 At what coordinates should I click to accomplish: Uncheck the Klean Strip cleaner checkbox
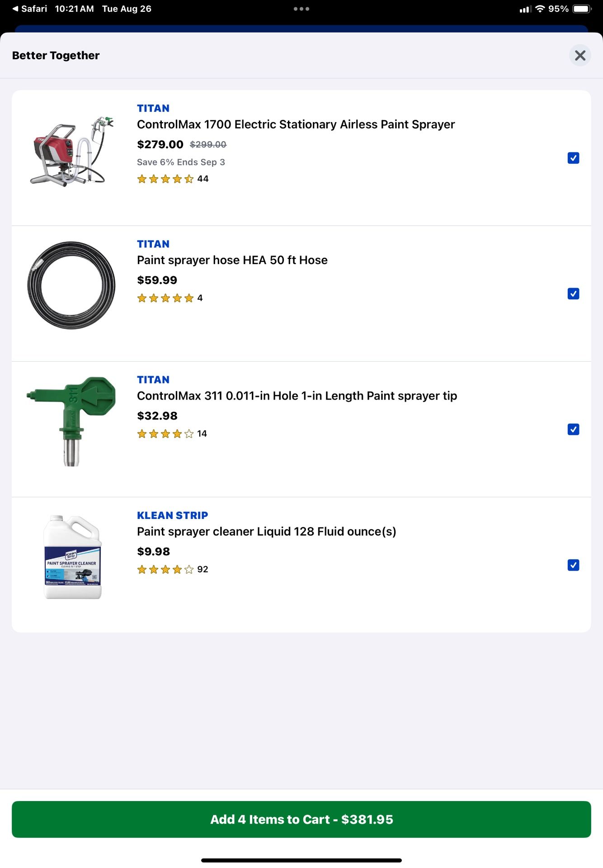tap(573, 565)
